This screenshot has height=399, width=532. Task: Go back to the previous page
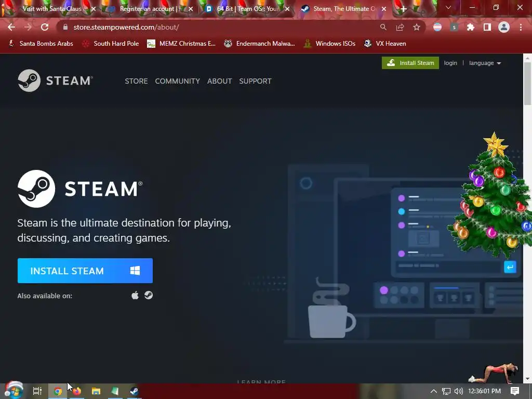pos(11,27)
